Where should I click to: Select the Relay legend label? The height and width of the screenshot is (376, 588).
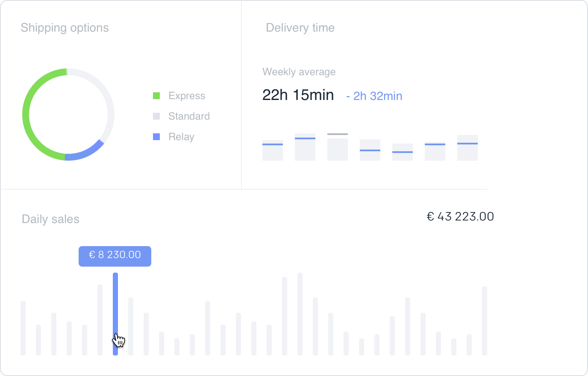tap(181, 137)
